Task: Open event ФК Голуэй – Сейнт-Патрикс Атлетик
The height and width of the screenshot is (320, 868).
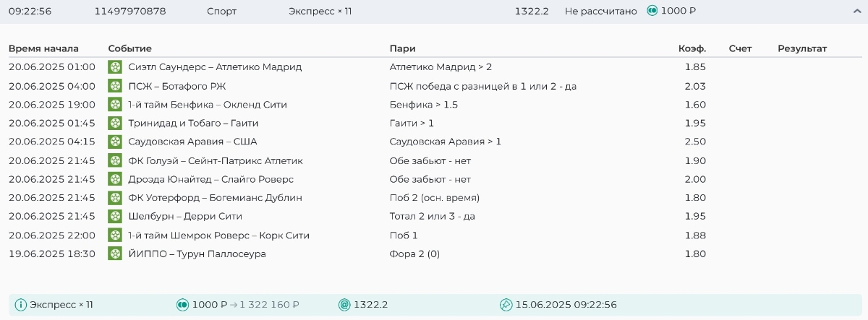Action: (216, 160)
